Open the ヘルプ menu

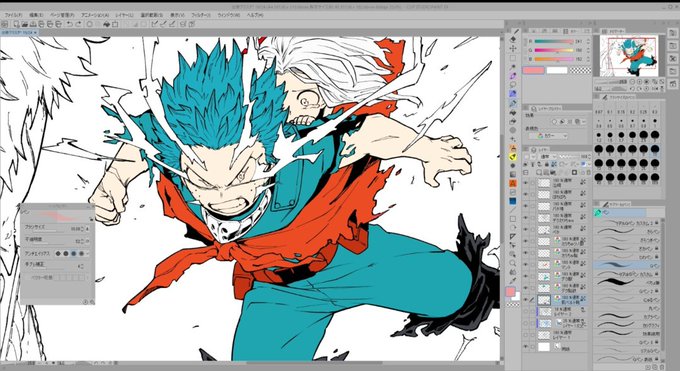tap(255, 15)
